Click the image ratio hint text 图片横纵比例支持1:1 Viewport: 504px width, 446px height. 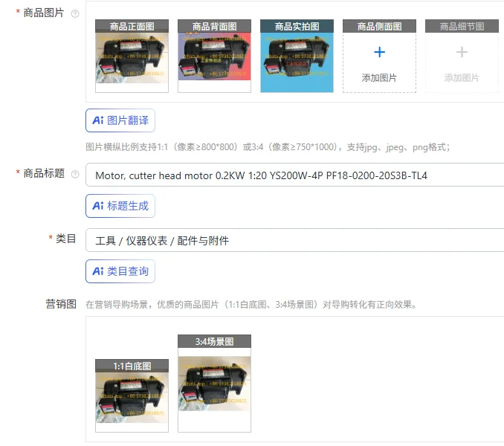pyautogui.click(x=268, y=147)
